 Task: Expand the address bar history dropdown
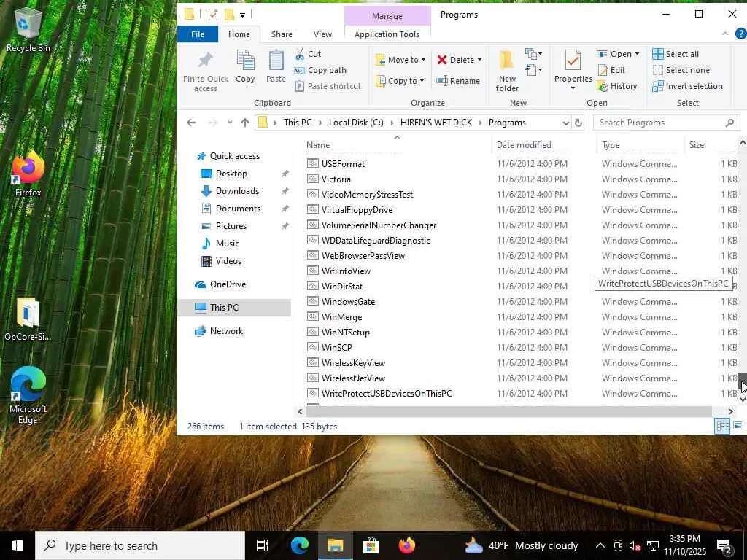tap(565, 122)
